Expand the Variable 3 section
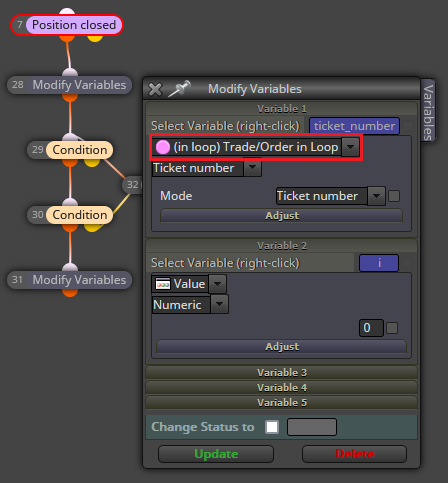 [x=282, y=372]
